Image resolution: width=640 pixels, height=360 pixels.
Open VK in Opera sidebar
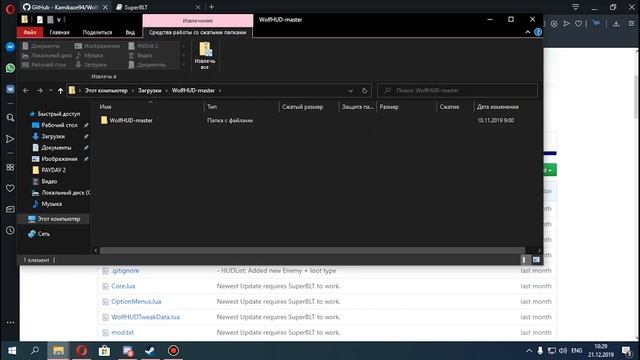coord(10,89)
